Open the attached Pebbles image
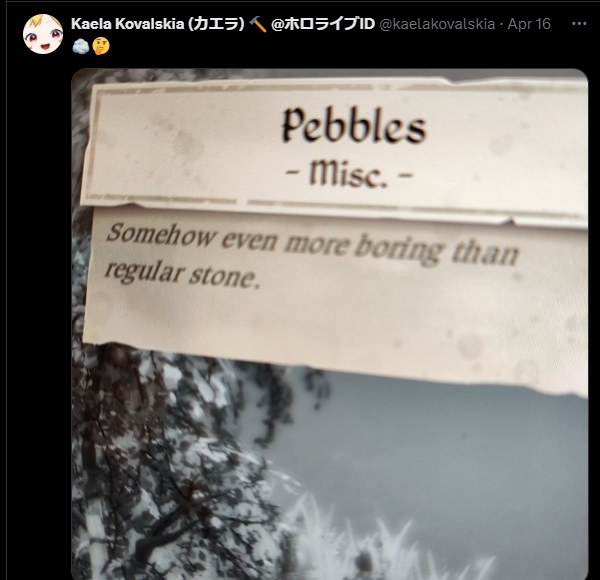 click(x=329, y=324)
